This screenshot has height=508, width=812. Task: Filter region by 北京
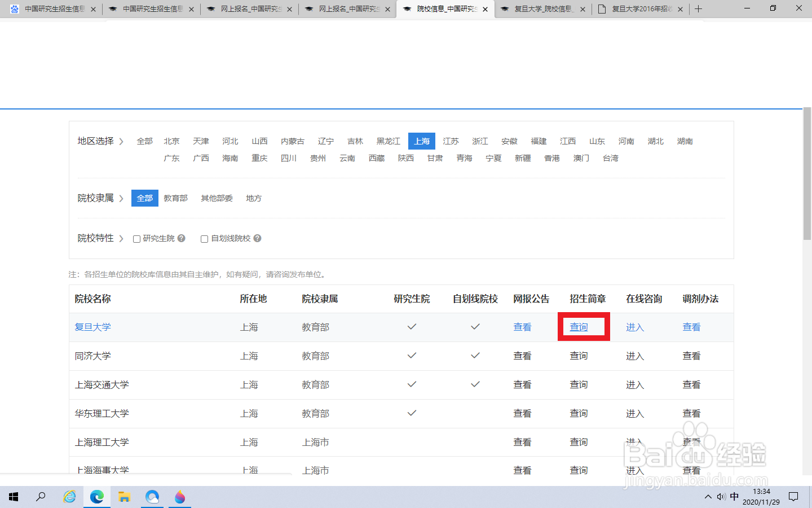(x=172, y=141)
